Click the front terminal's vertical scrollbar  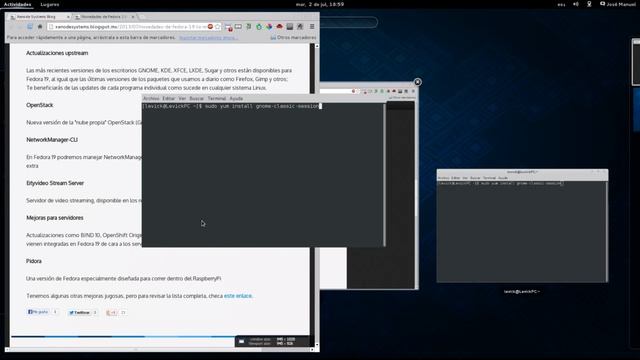pos(384,174)
